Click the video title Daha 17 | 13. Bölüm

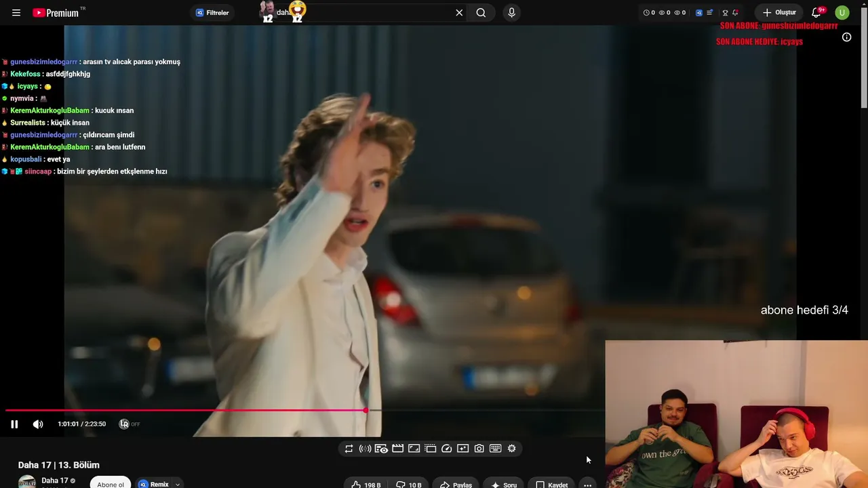[59, 465]
